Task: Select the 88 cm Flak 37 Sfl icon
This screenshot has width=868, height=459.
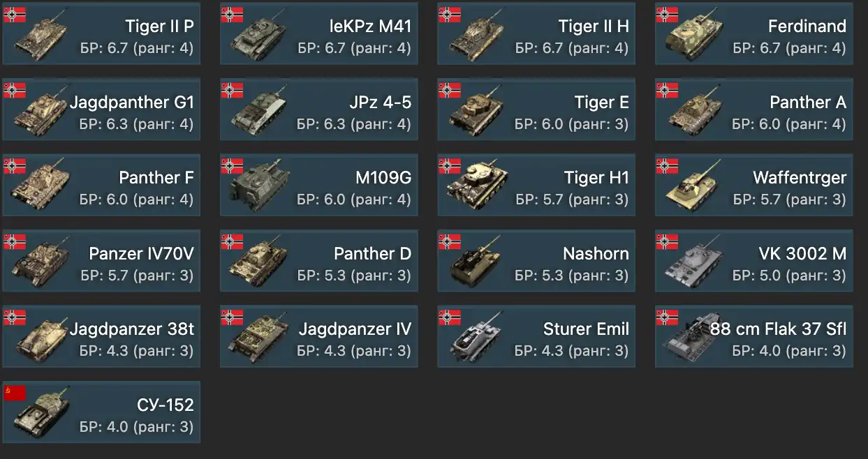Action: pos(695,338)
